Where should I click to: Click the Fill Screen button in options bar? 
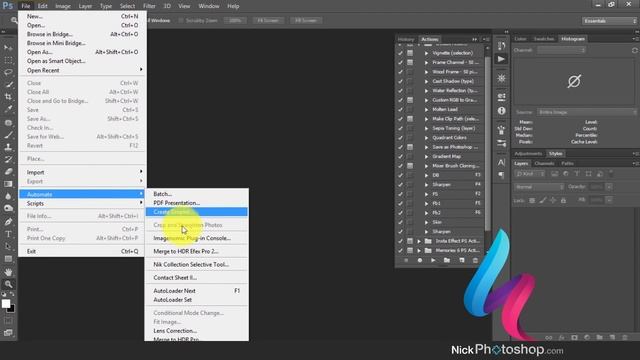pos(305,20)
